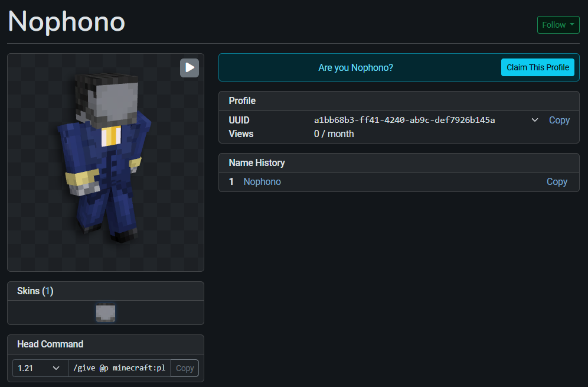Select the skin face thumbnail
This screenshot has width=588, height=387.
pyautogui.click(x=106, y=313)
